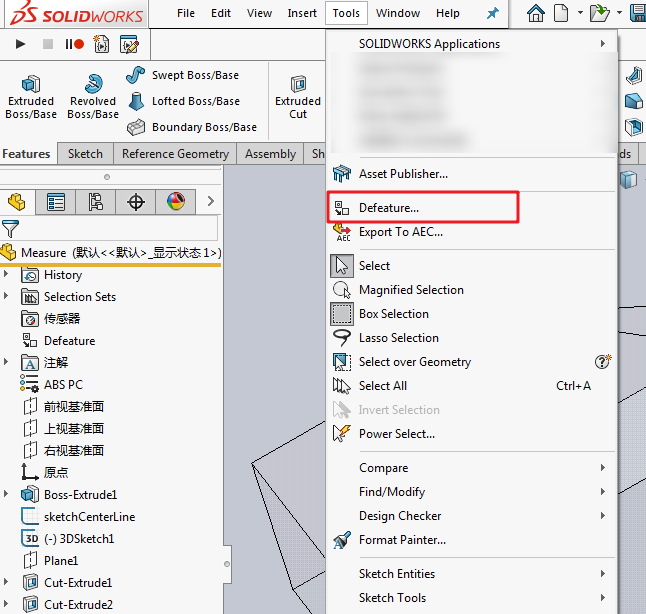Open the Window menu
The image size is (646, 614).
[x=398, y=13]
